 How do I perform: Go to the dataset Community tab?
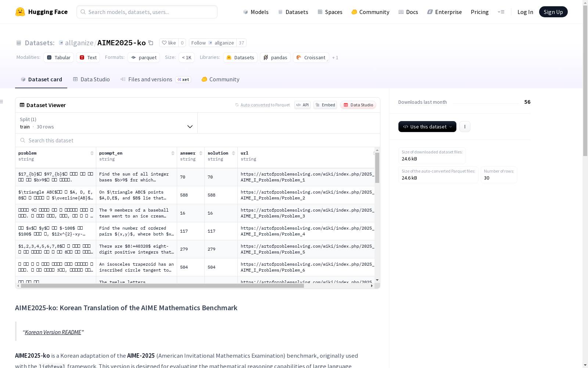click(x=220, y=79)
